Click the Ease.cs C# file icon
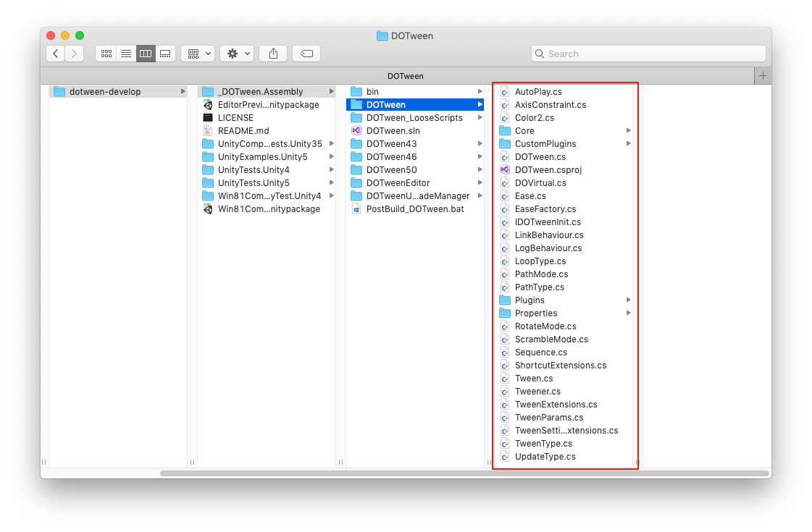This screenshot has width=812, height=532. [x=505, y=195]
